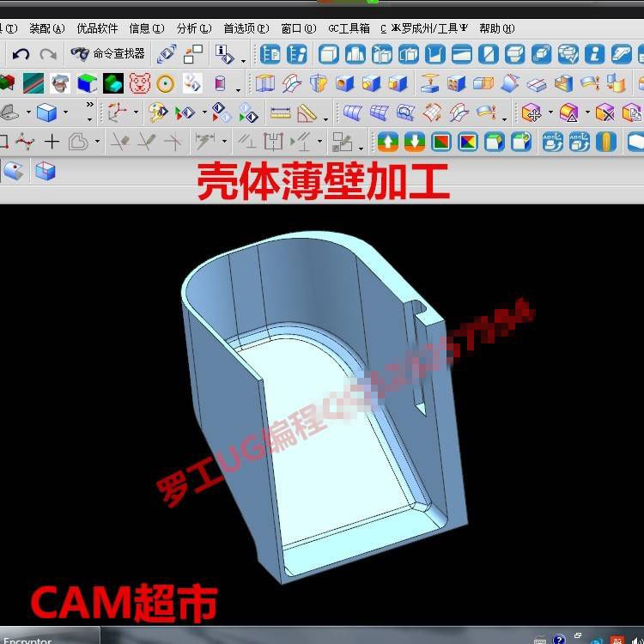644x644 pixels.
Task: Click the Undo arrow icon
Action: tap(21, 54)
